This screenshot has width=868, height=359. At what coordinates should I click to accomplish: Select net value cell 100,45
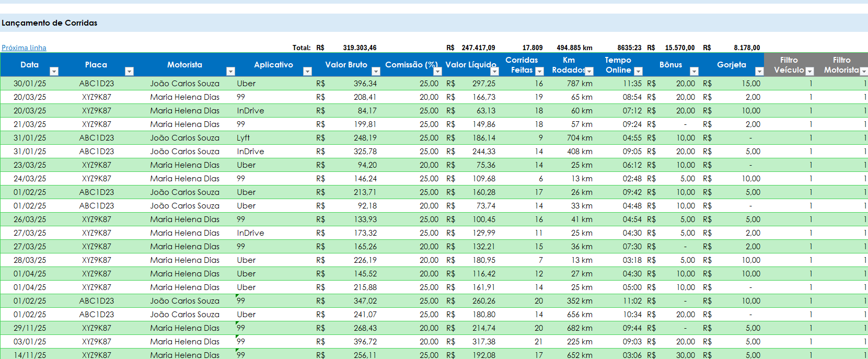click(x=484, y=219)
